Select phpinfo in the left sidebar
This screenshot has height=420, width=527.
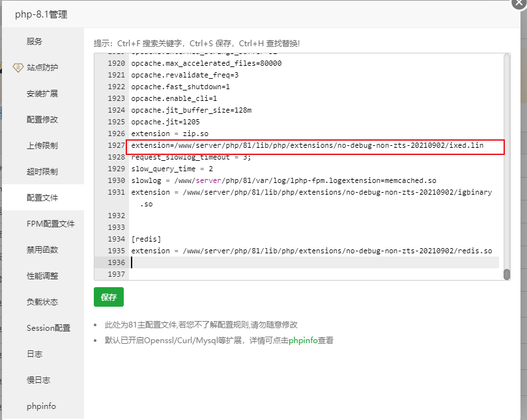click(41, 406)
